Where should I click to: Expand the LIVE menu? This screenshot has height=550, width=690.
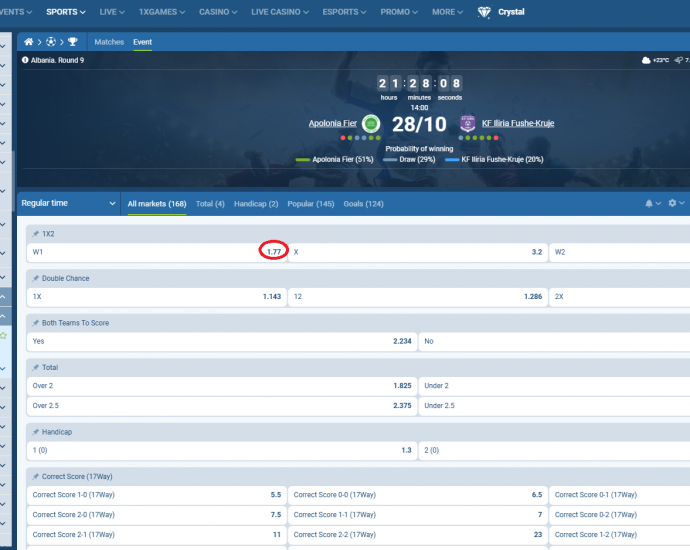click(x=112, y=12)
